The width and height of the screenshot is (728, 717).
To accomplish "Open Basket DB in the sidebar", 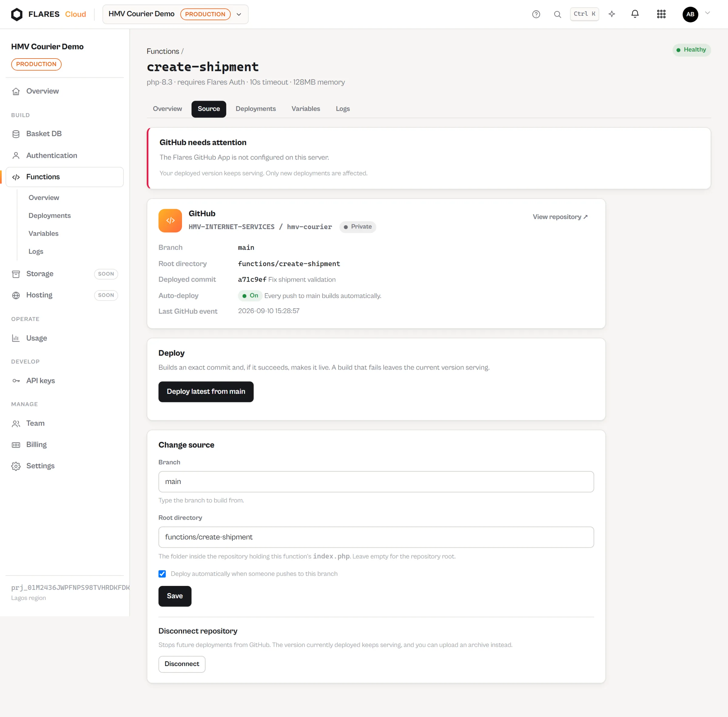I will tap(64, 134).
